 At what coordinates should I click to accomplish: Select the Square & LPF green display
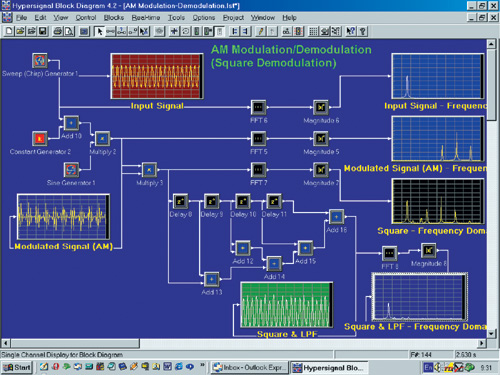pos(286,305)
